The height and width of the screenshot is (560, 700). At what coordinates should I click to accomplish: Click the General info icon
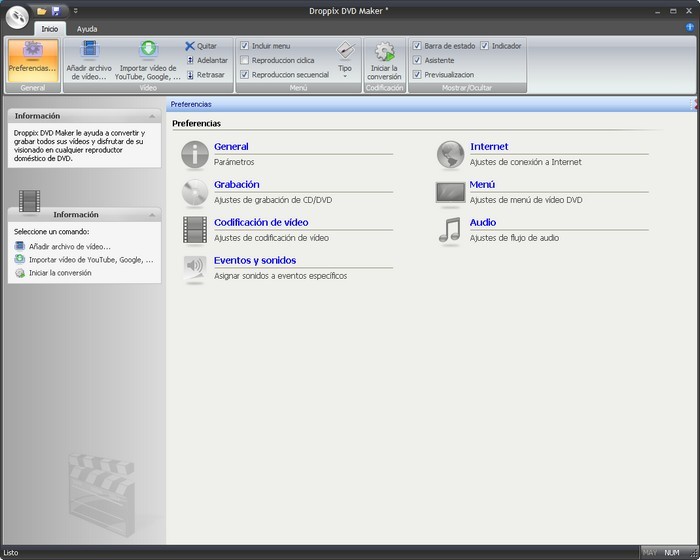195,155
